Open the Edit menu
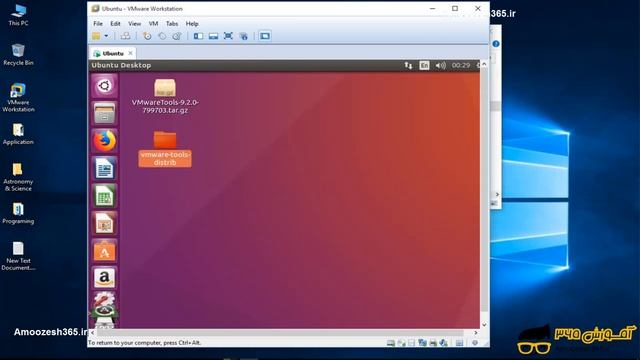 (116, 24)
